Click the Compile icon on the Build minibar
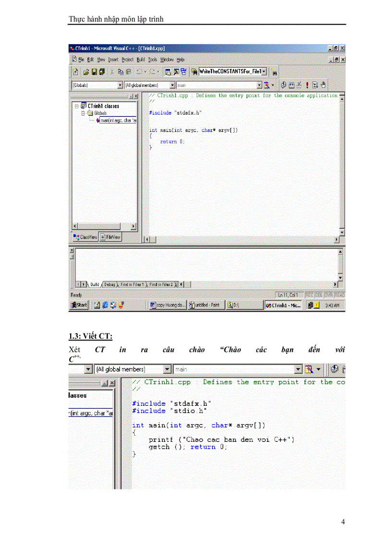The height and width of the screenshot is (540, 392). 283,85
